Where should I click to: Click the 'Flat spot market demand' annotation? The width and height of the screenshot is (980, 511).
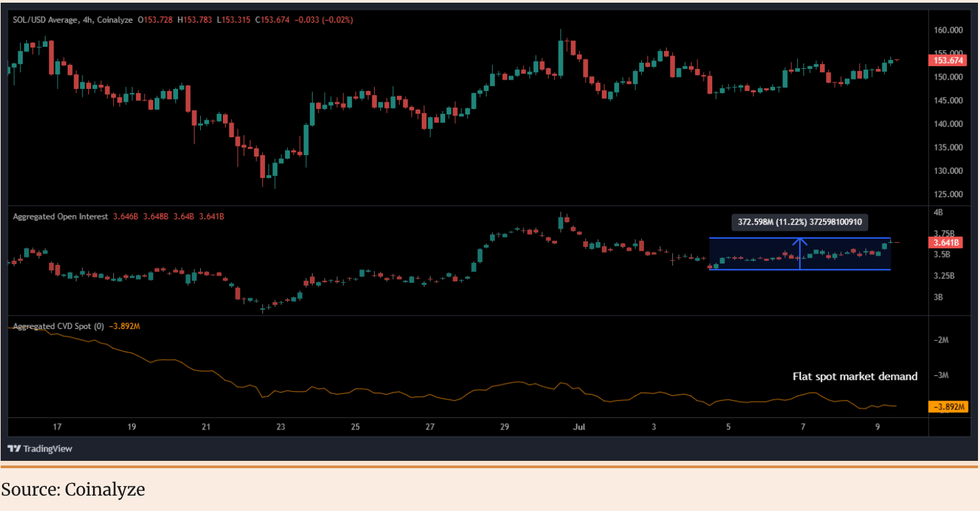(x=855, y=377)
